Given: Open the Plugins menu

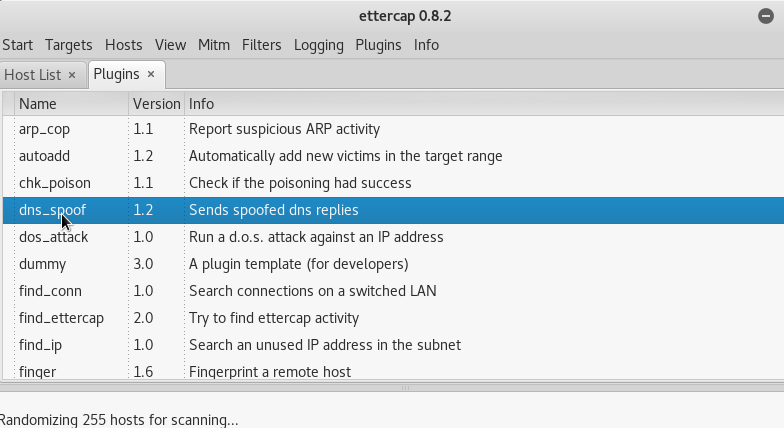Looking at the screenshot, I should (378, 45).
